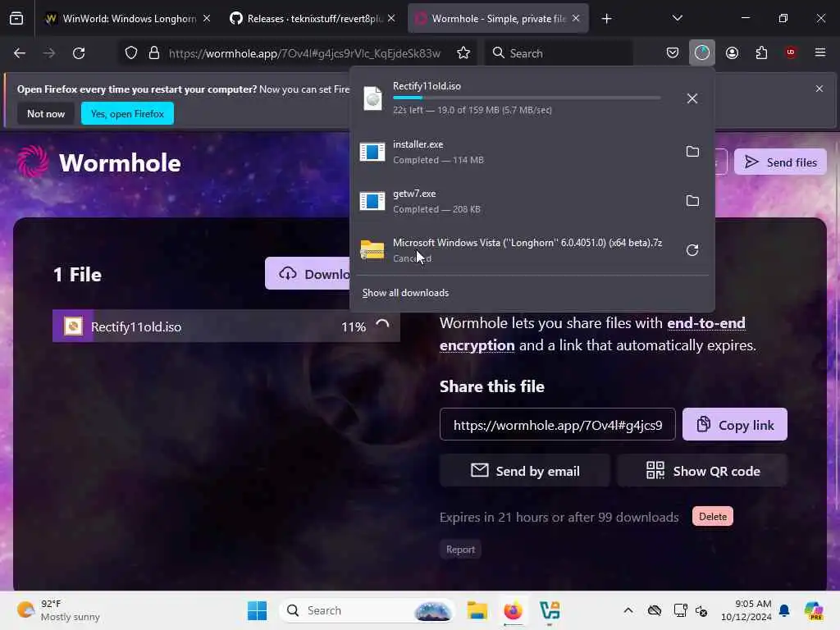Viewport: 840px width, 630px height.
Task: Open the end-to-end encryption link
Action: pos(592,335)
